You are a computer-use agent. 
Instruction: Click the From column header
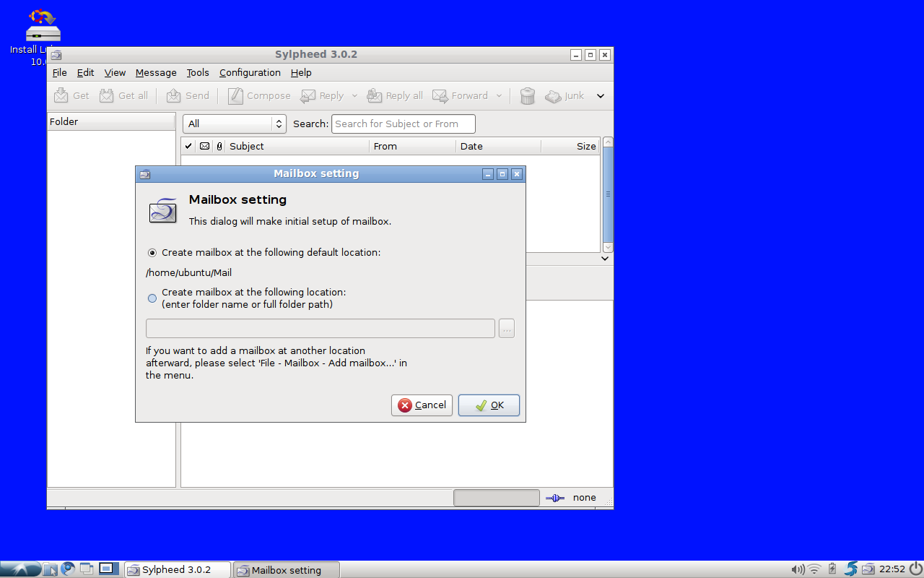[x=413, y=146]
